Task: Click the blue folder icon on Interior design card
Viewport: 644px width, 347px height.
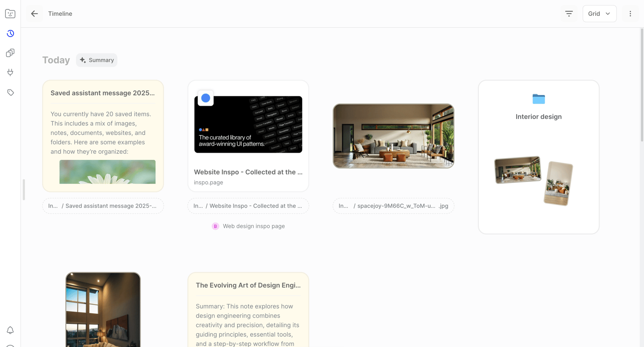Action: [539, 99]
